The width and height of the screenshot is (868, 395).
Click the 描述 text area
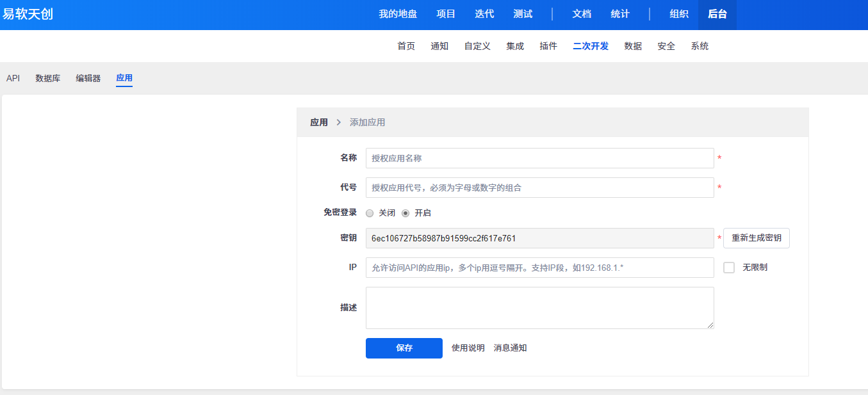[x=539, y=308]
